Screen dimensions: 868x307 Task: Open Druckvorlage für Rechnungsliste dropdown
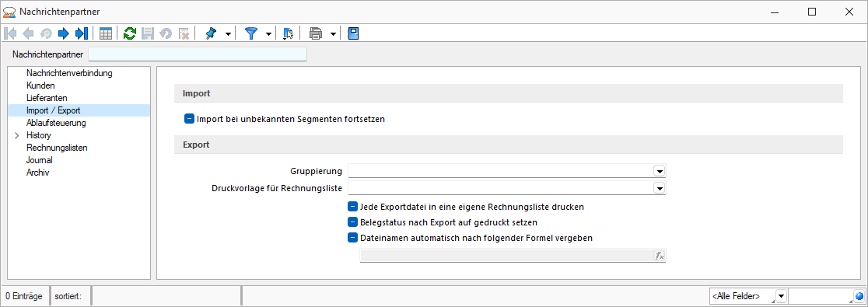tap(660, 188)
